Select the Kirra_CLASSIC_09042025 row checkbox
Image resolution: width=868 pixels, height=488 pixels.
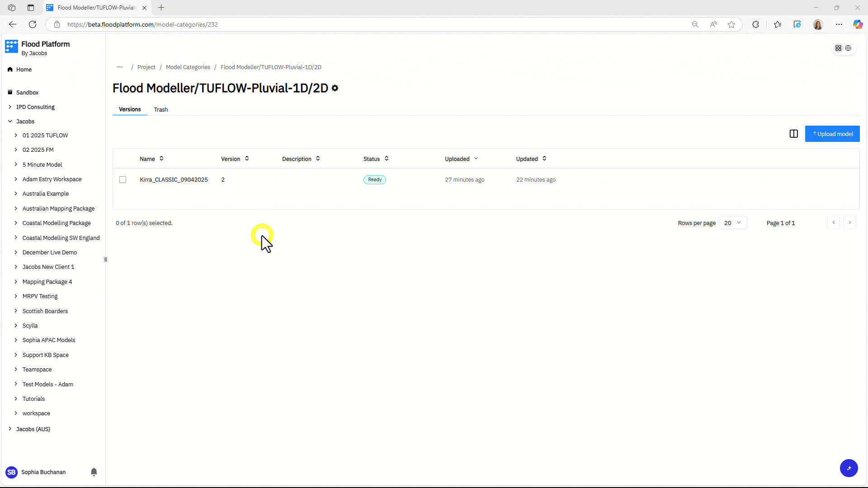click(x=123, y=180)
